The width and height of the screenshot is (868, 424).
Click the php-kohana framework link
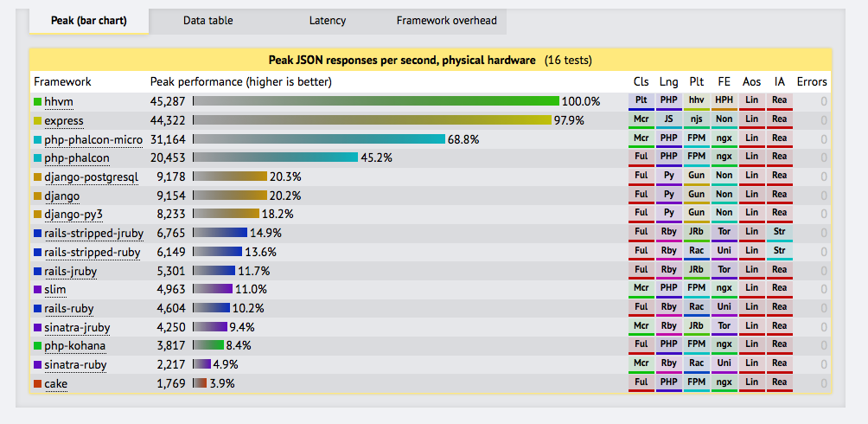74,346
